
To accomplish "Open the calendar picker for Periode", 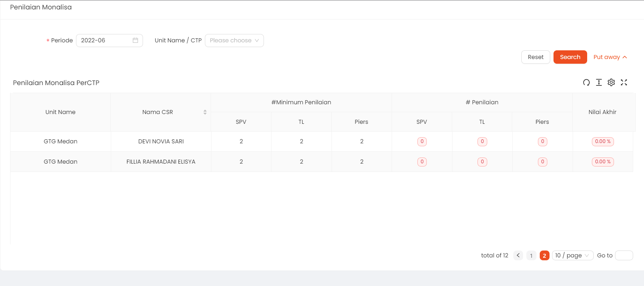I will (135, 40).
